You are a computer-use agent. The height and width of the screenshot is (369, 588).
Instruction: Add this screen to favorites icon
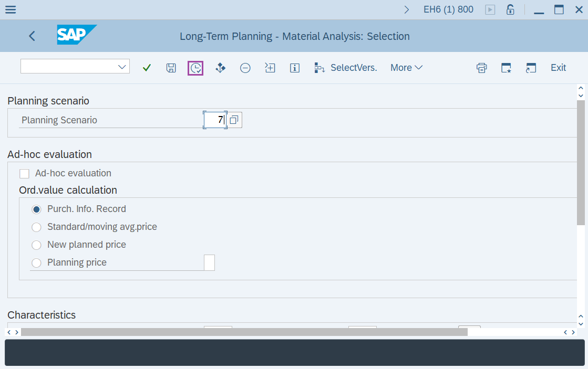[506, 68]
